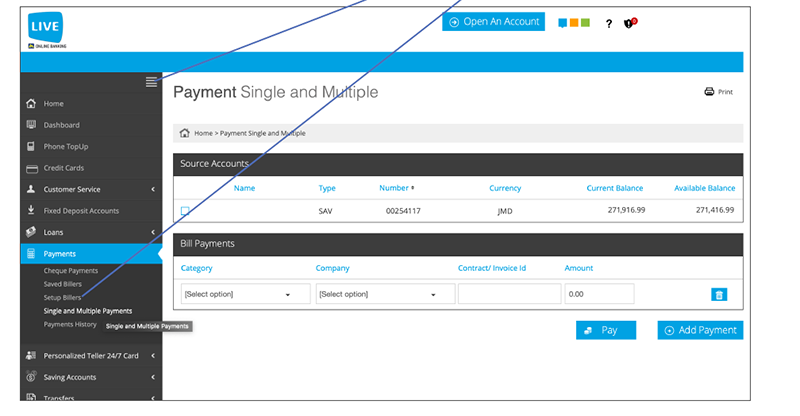Viewport: 800px width, 416px height.
Task: Click the Dashboard icon in sidebar
Action: pyautogui.click(x=31, y=125)
